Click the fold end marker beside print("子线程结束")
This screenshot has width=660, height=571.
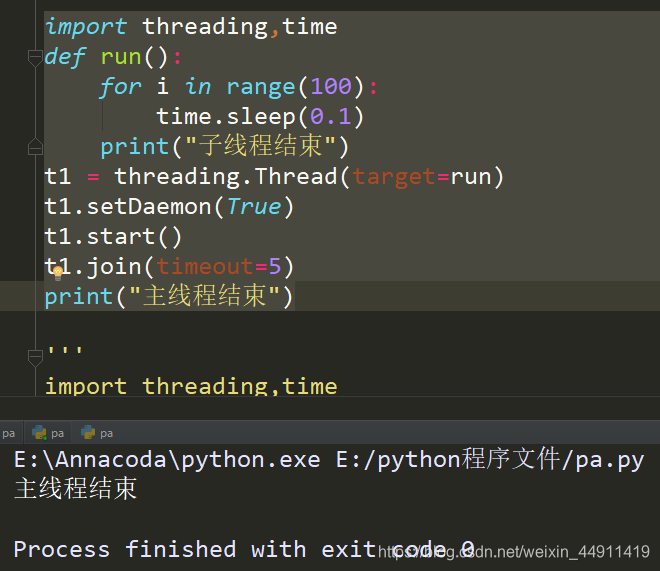pyautogui.click(x=35, y=146)
